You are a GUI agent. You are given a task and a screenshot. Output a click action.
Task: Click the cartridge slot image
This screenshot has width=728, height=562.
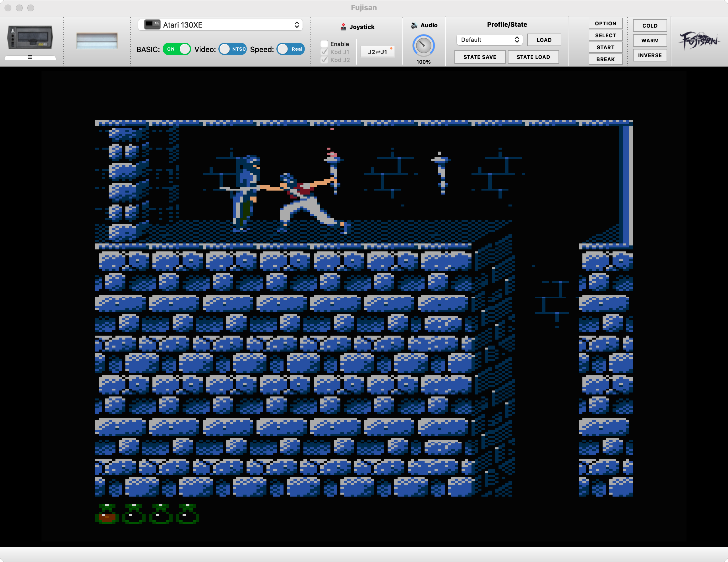[97, 41]
